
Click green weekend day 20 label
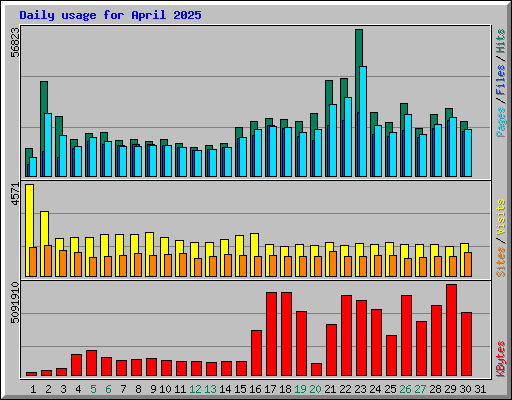coord(315,389)
